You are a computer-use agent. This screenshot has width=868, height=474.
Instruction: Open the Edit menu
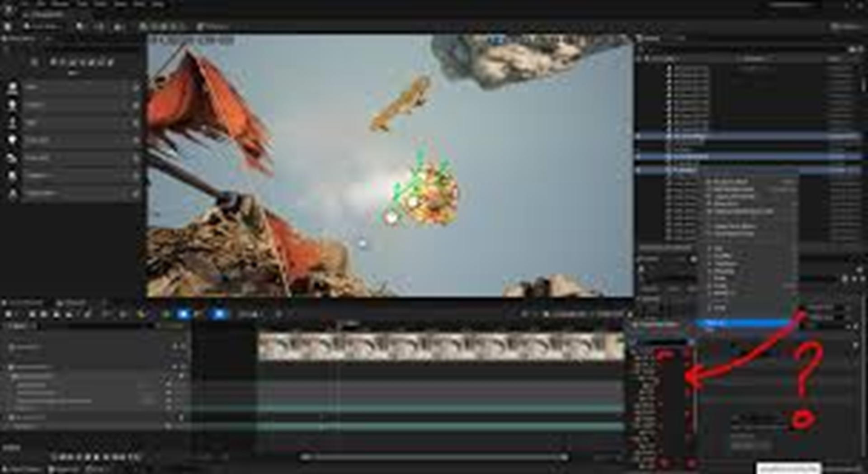(41, 4)
